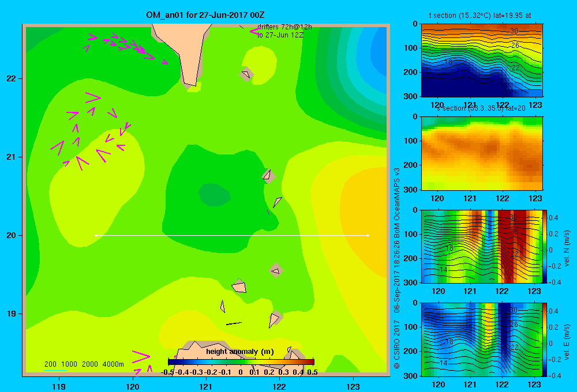Click the magenta drifter legend arrow near "drifters"
Image resolution: width=577 pixels, height=392 pixels.
point(254,31)
